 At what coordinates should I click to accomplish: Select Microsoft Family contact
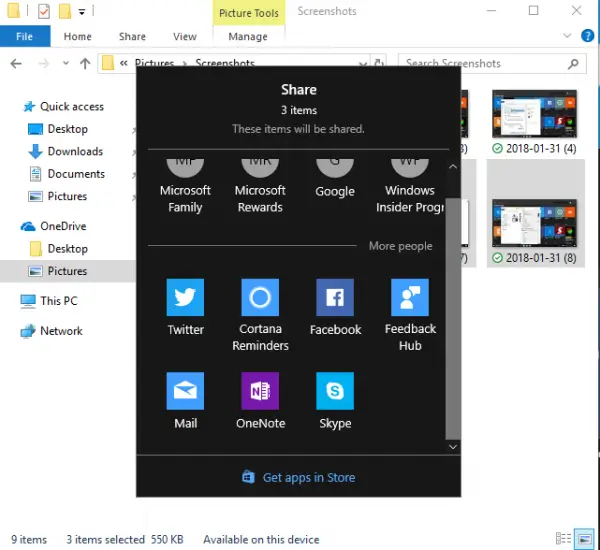tap(185, 187)
